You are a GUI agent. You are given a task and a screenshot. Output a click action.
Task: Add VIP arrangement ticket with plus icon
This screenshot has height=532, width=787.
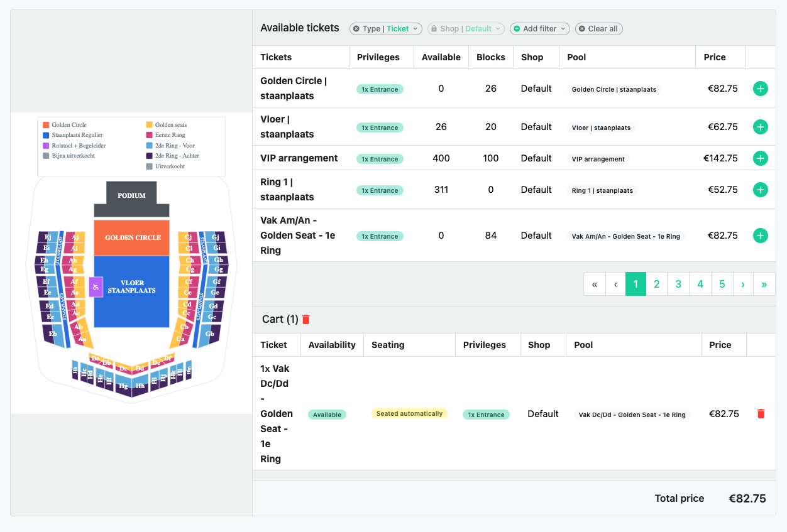pos(760,158)
